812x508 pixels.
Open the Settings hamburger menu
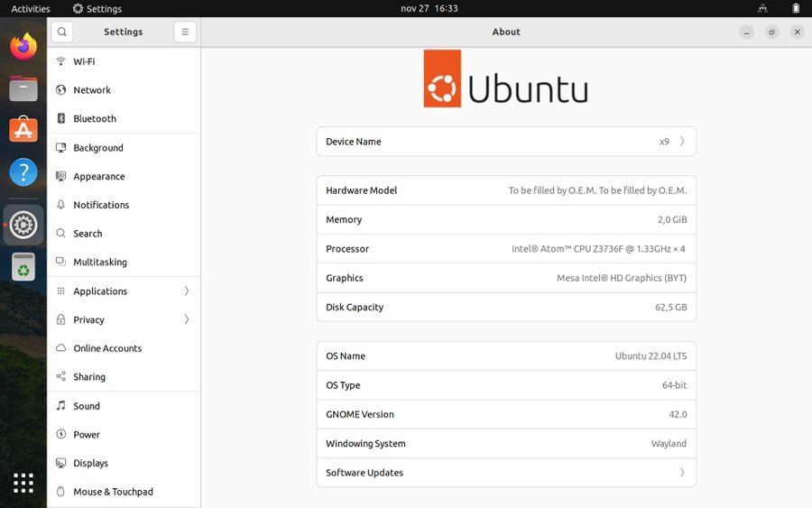[x=185, y=32]
